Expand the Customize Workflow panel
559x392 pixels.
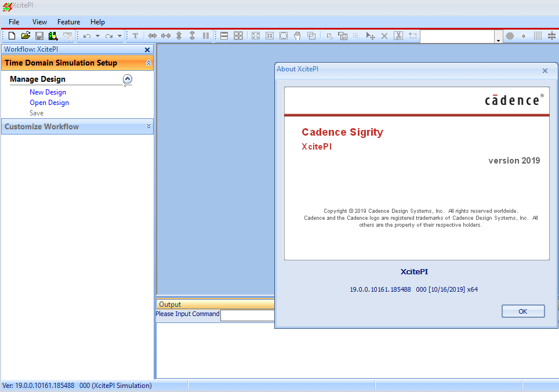(148, 126)
